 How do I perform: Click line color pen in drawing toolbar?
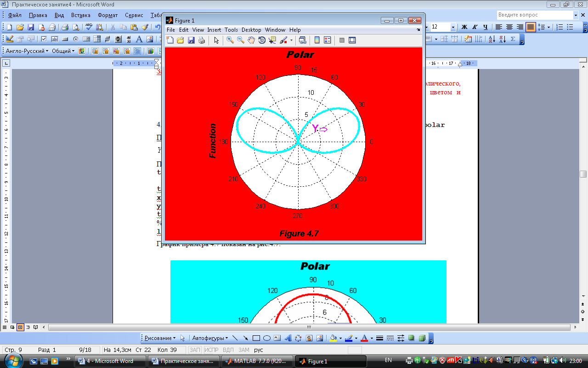pos(349,338)
